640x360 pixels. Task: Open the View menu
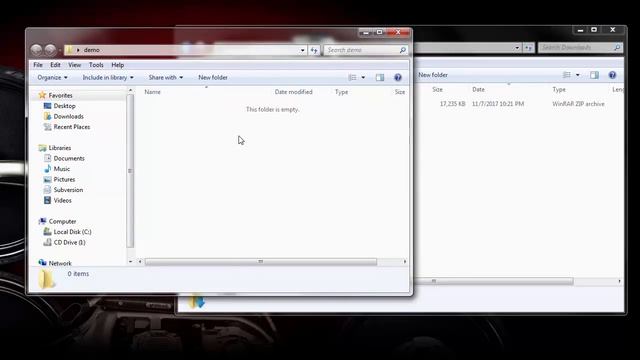(x=75, y=65)
